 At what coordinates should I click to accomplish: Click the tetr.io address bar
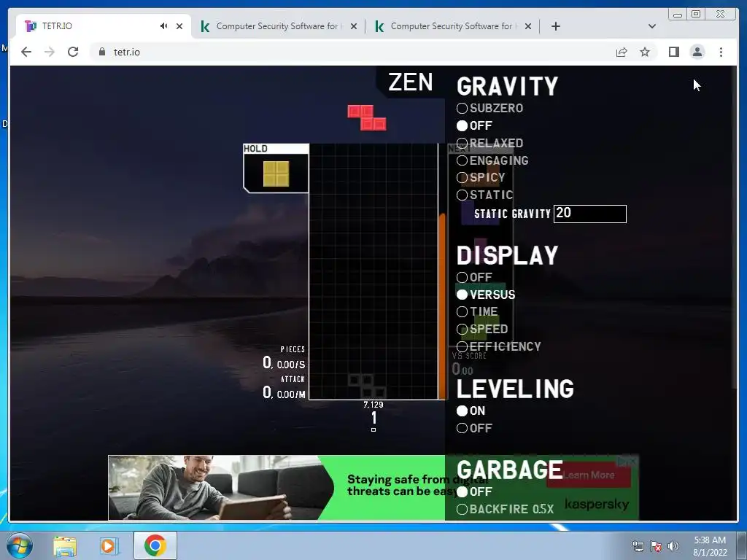[x=352, y=52]
